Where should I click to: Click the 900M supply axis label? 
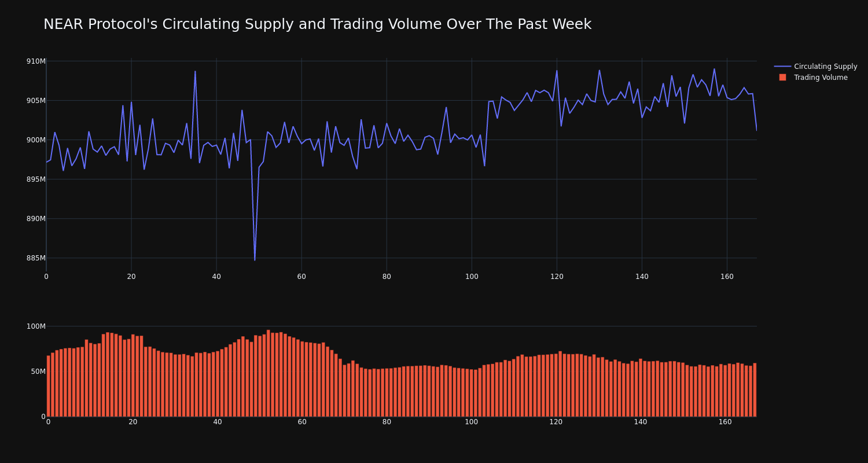click(x=36, y=140)
